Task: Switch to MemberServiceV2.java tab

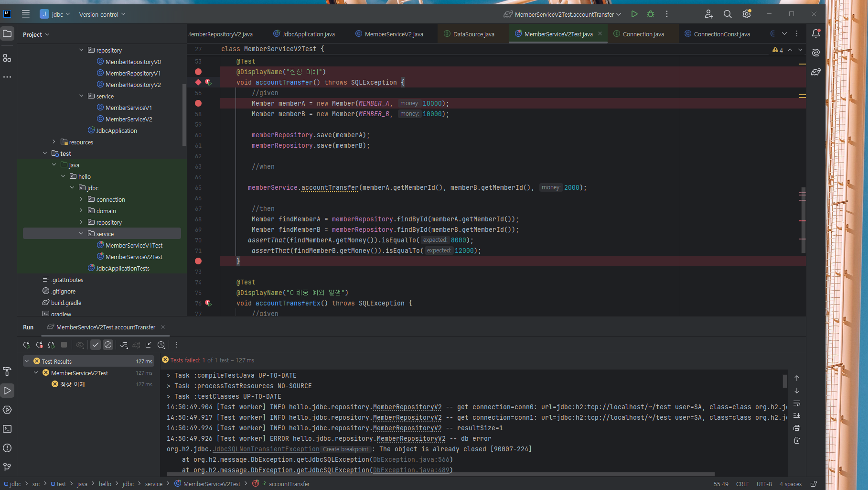Action: point(389,34)
